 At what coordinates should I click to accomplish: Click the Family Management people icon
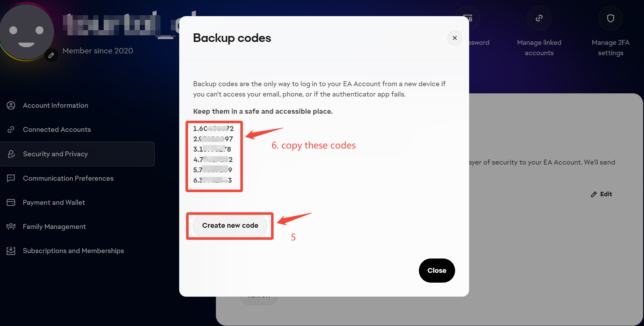pyautogui.click(x=11, y=226)
